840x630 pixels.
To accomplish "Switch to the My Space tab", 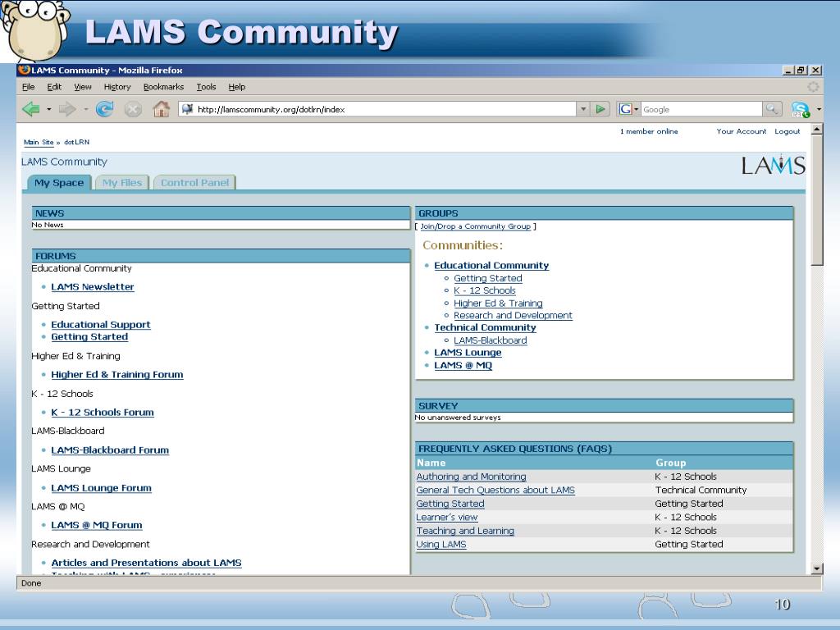I will (59, 183).
